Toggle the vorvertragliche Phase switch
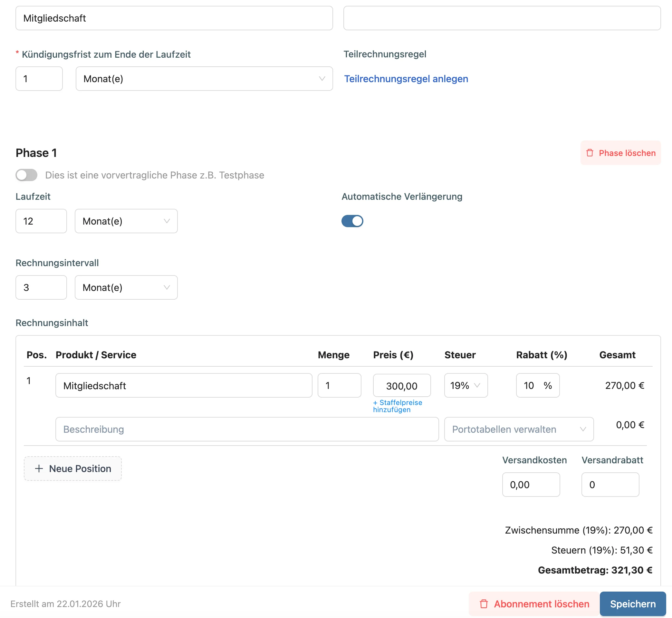 (x=26, y=175)
